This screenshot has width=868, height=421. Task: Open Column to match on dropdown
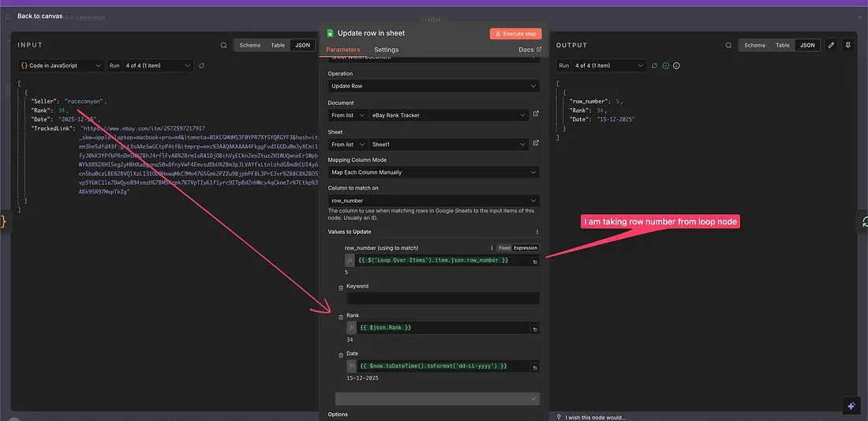point(433,201)
